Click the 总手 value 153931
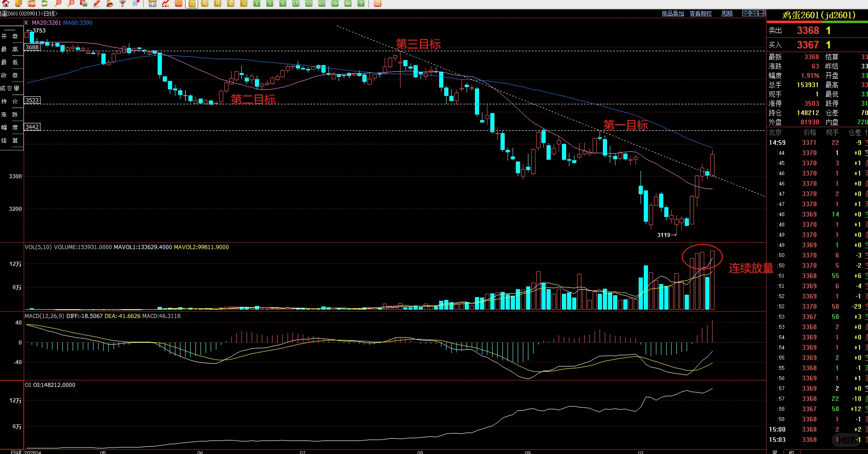This screenshot has width=868, height=454. click(808, 85)
